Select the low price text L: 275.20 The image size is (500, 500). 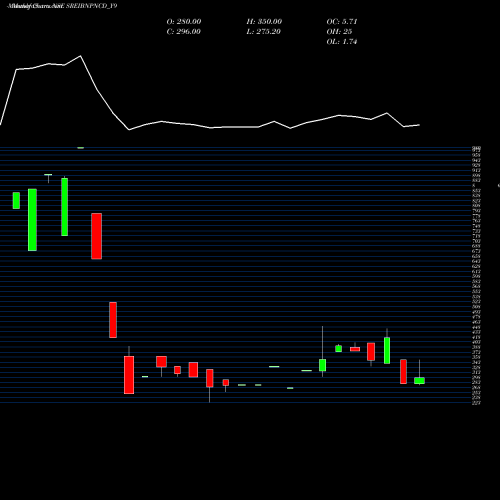(x=263, y=32)
